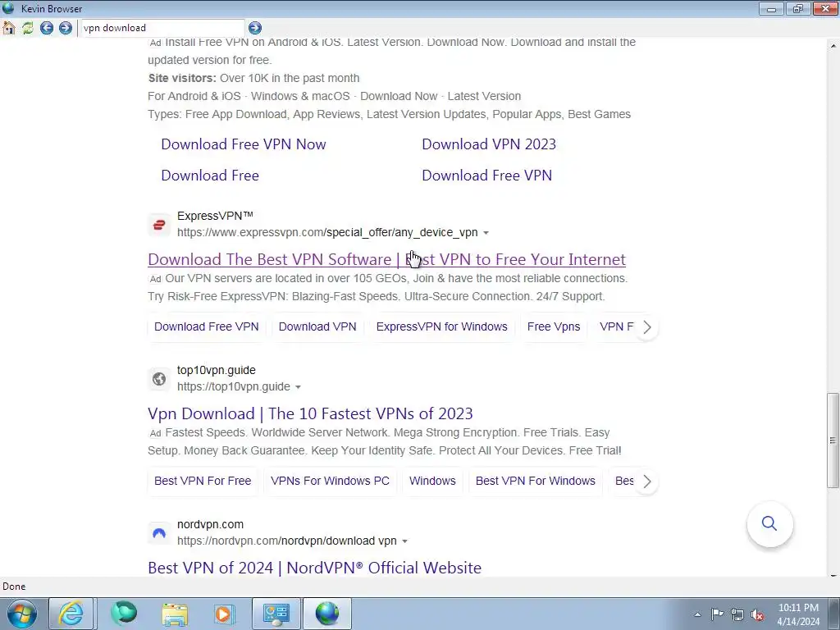The height and width of the screenshot is (630, 840).
Task: Open the taskbar clock showing 10:11 PM
Action: coord(798,614)
